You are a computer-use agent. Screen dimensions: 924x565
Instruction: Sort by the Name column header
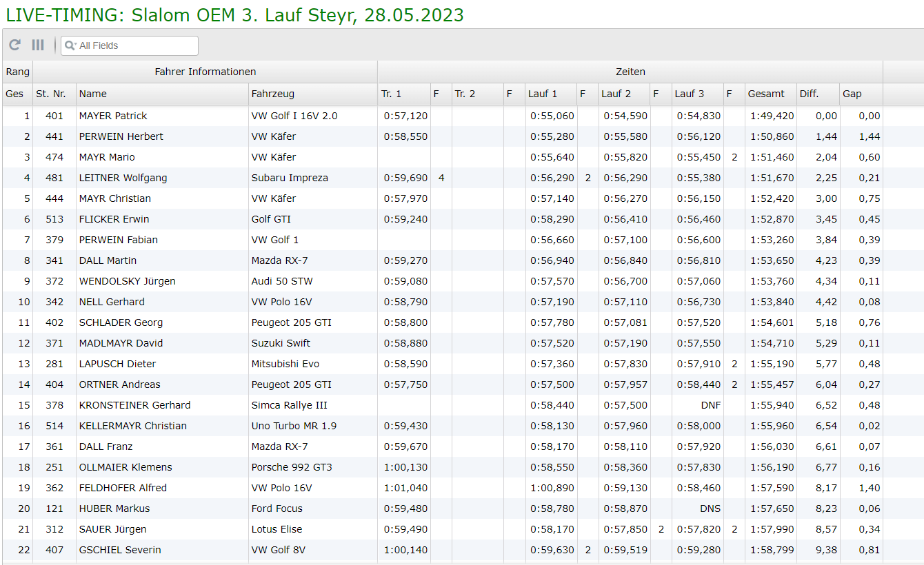point(92,94)
